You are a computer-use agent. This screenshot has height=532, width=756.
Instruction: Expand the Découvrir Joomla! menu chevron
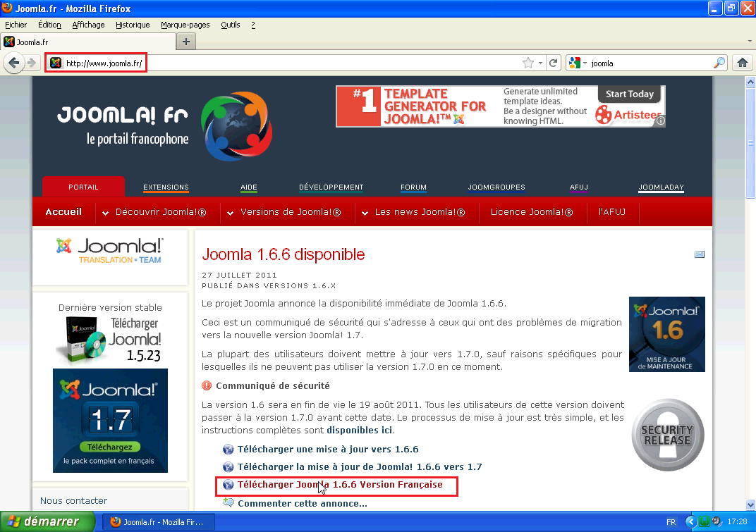click(x=105, y=213)
